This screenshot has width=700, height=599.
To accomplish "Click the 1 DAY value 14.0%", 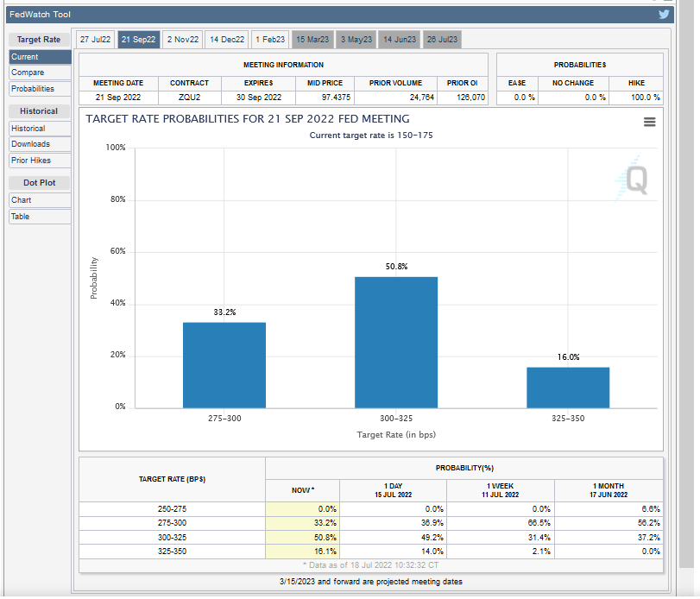I will [x=432, y=552].
